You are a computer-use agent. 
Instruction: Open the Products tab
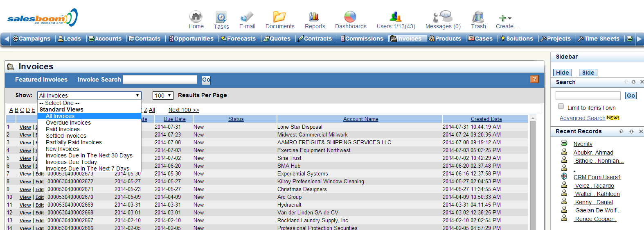click(445, 39)
